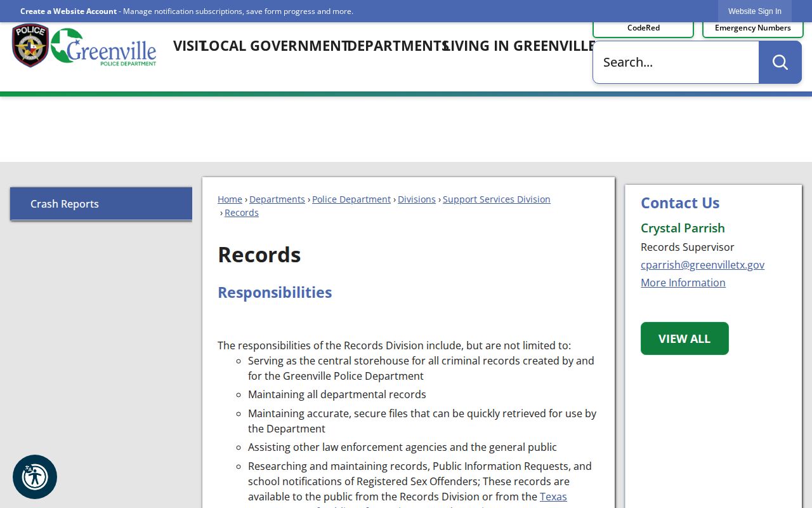Go to Departments breadcrumb link
The image size is (812, 508).
tap(277, 199)
